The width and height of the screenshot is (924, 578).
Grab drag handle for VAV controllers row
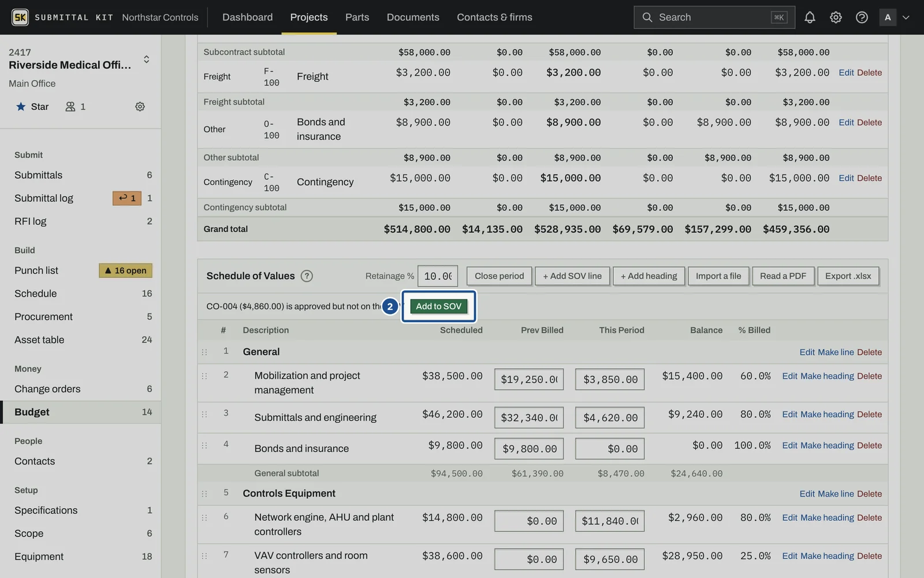coord(204,555)
